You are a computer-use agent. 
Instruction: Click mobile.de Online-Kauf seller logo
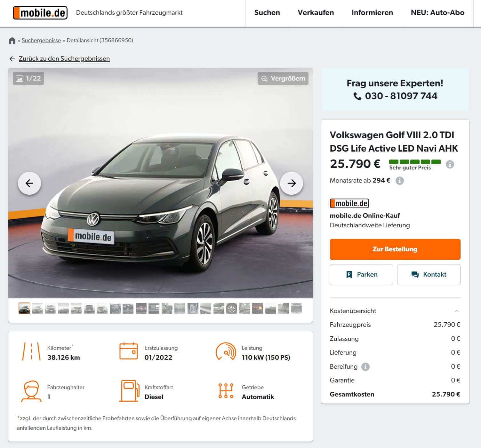349,203
